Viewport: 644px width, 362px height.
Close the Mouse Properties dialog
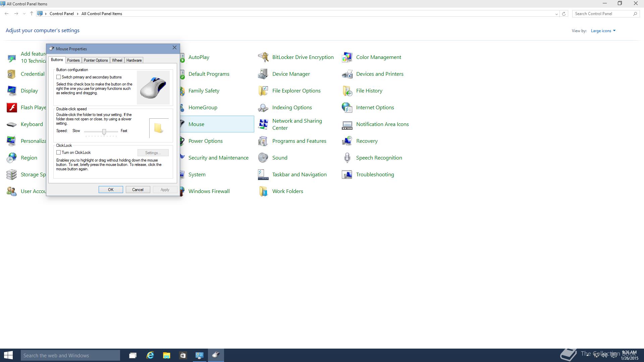tap(174, 48)
